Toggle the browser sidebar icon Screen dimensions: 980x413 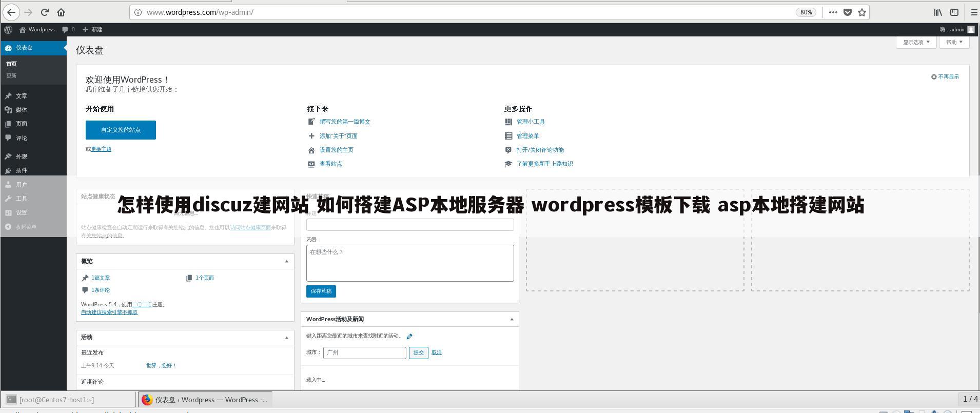(954, 12)
